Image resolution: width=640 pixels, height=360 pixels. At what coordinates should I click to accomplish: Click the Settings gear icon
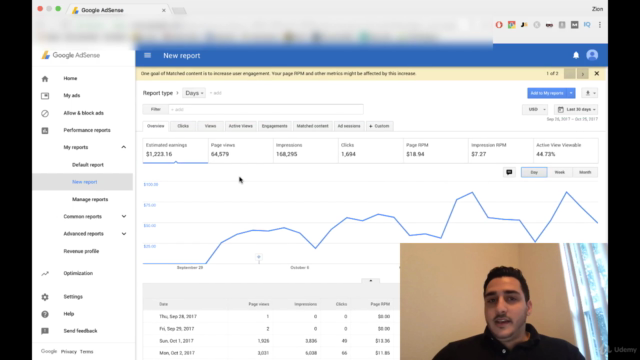(x=45, y=297)
